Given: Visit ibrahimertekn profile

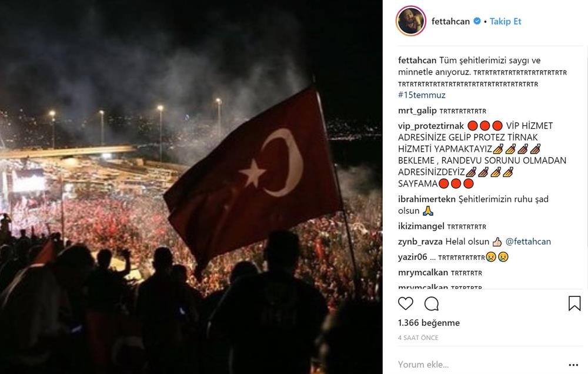Looking at the screenshot, I should 427,199.
